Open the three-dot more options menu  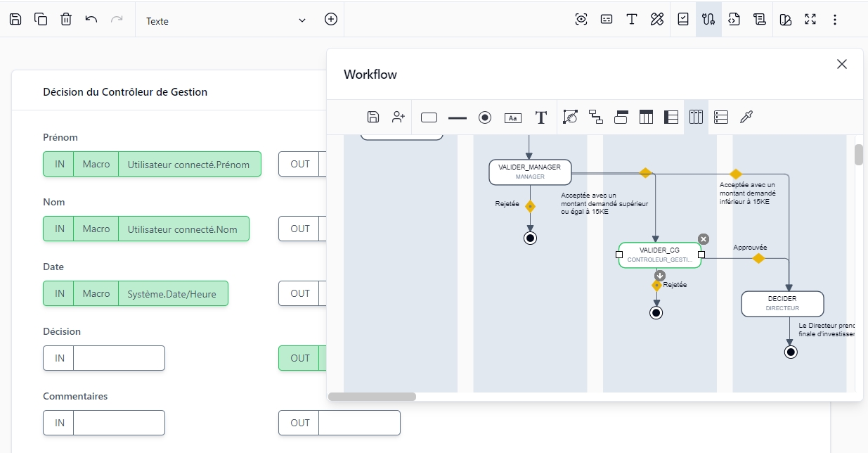pyautogui.click(x=835, y=20)
